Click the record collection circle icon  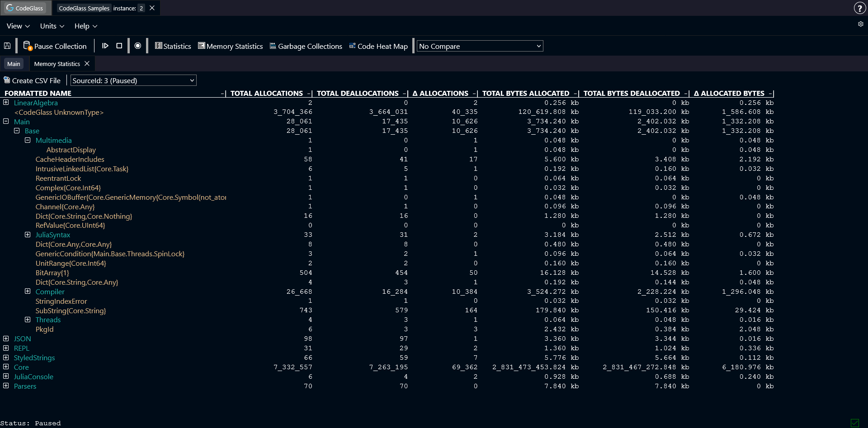click(138, 46)
